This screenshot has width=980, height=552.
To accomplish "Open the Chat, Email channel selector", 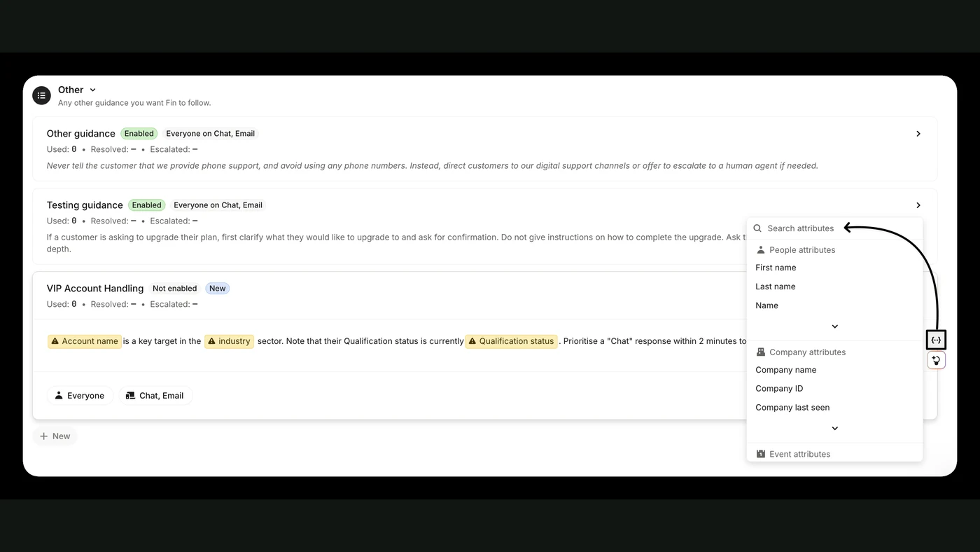I will coord(155,396).
